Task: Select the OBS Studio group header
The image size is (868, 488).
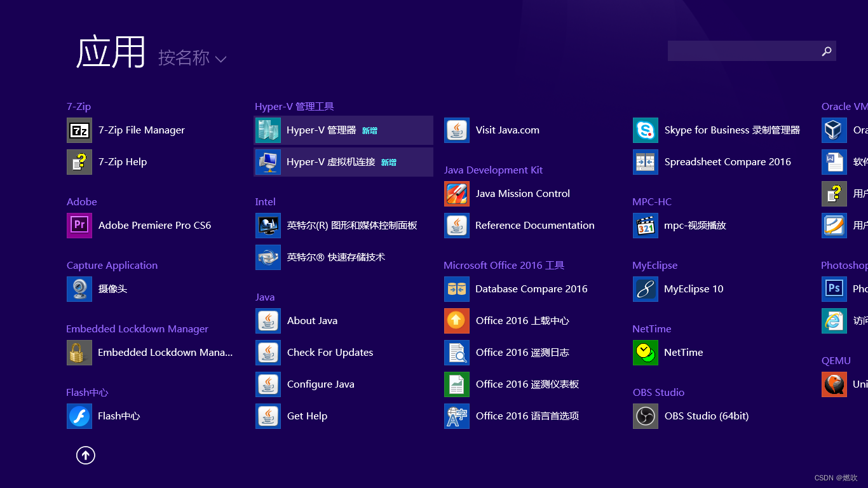Action: coord(658,393)
